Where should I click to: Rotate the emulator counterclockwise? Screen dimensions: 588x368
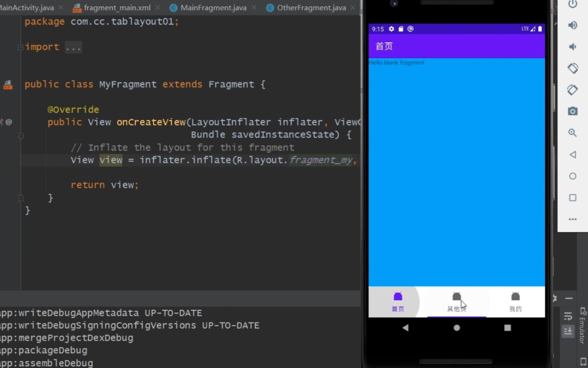[573, 68]
